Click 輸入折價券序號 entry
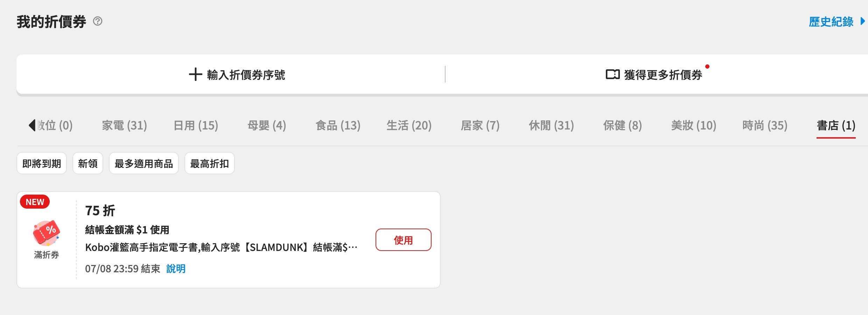This screenshot has width=868, height=315. click(246, 75)
